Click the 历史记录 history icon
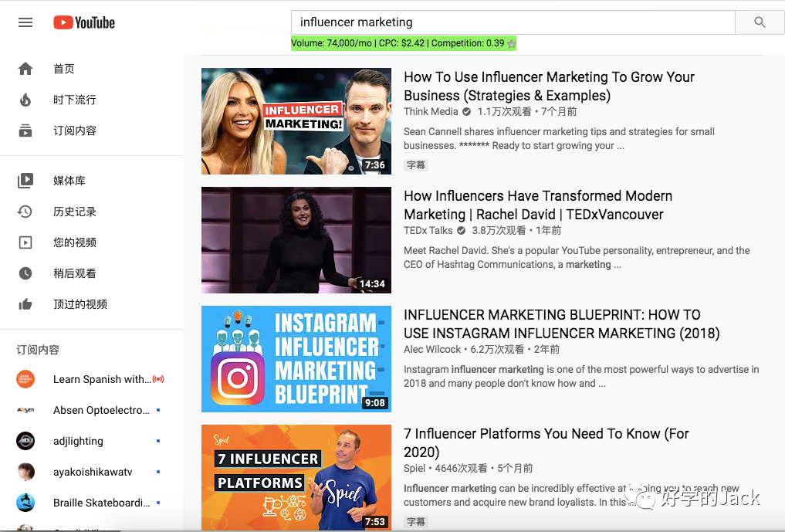The image size is (785, 532). click(x=25, y=212)
